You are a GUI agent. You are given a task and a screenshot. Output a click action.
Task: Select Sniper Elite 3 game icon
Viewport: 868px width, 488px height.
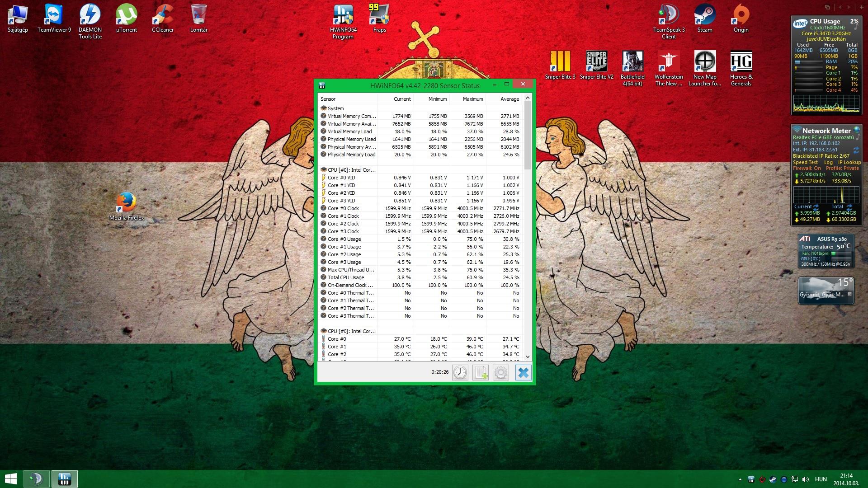pyautogui.click(x=560, y=65)
